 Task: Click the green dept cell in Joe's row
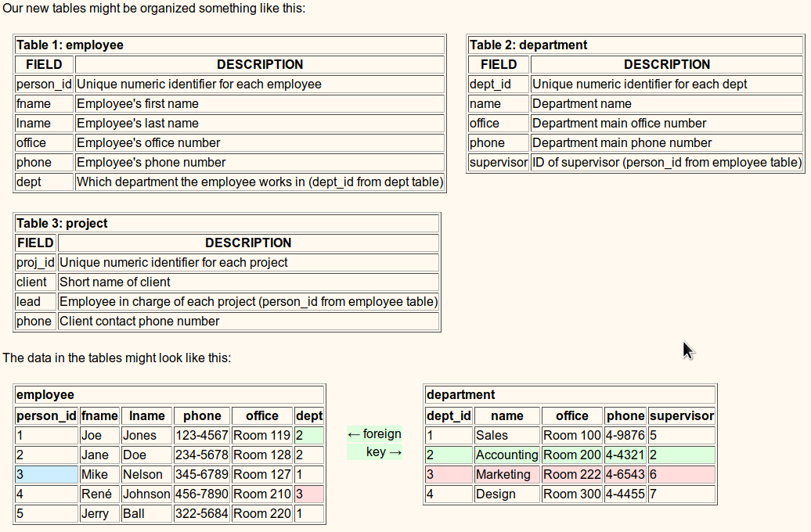point(308,436)
